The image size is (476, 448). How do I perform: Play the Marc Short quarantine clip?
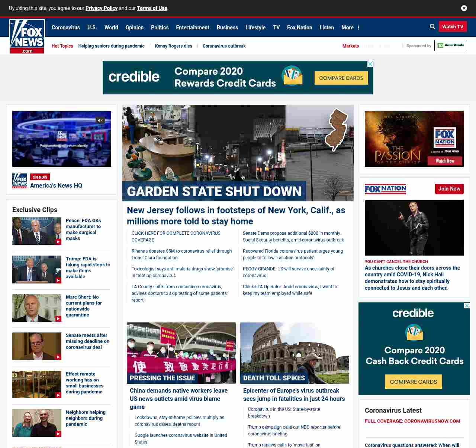click(37, 308)
